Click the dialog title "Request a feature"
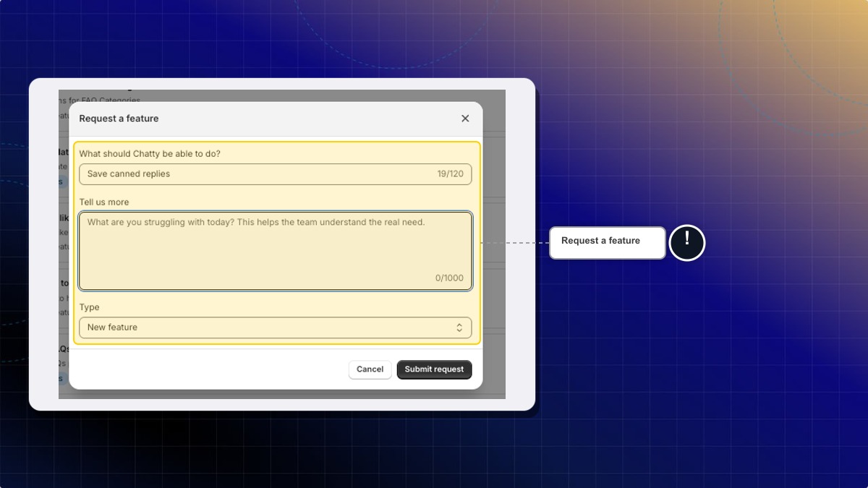Image resolution: width=868 pixels, height=488 pixels. 119,119
